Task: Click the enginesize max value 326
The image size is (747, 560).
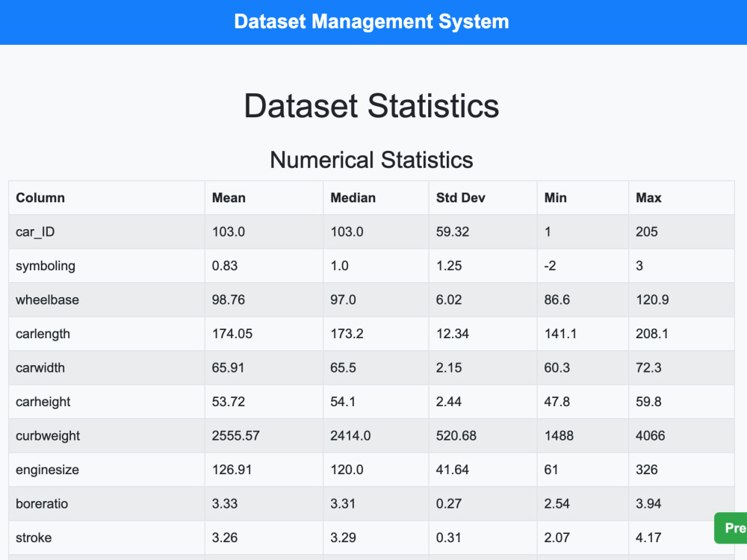Action: tap(646, 470)
